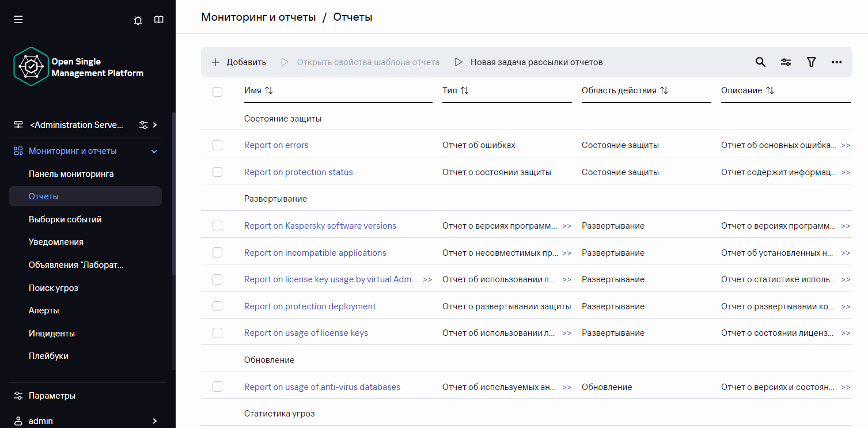Screen dimensions: 868x428
Task: Open Панель мониторинга in the sidebar
Action: click(71, 174)
